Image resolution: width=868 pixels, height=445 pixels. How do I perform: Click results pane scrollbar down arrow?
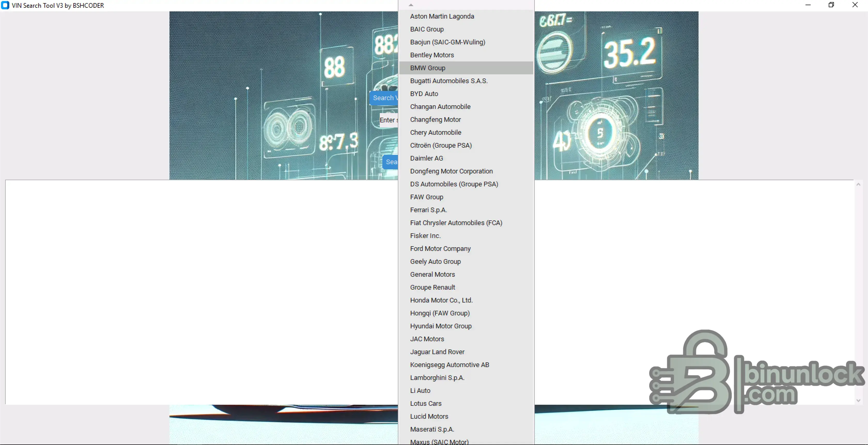click(858, 401)
